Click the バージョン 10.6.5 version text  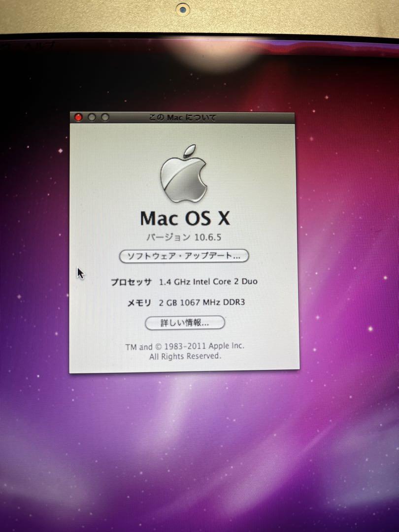184,237
